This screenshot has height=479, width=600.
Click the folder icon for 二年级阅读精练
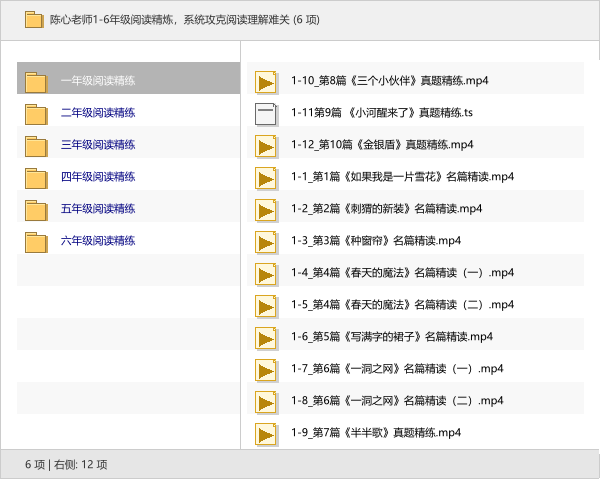36,113
